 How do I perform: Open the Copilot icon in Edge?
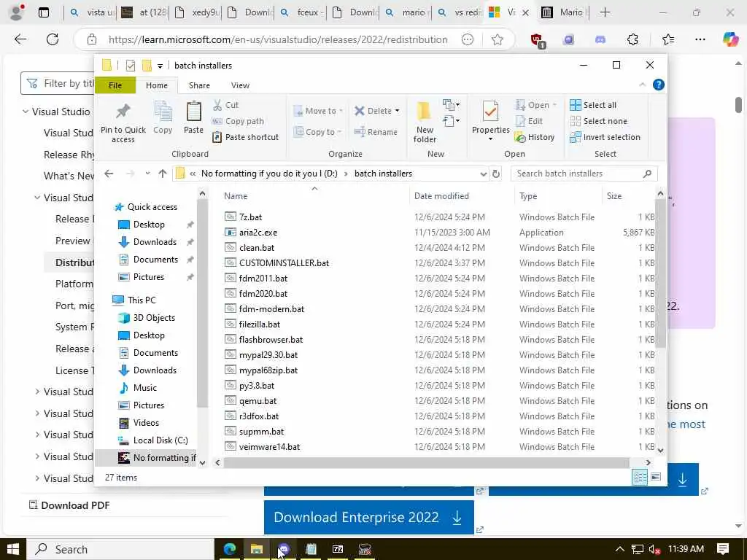coord(730,39)
